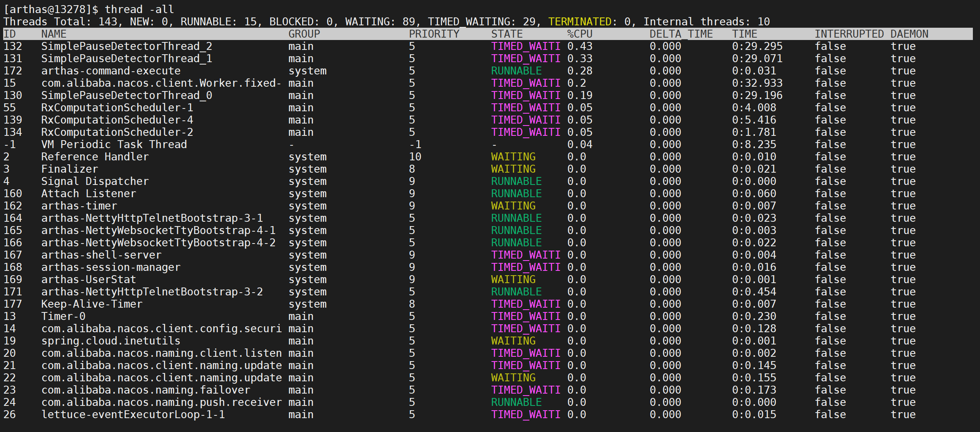
Task: Click %CPU value 0.28
Action: 580,71
